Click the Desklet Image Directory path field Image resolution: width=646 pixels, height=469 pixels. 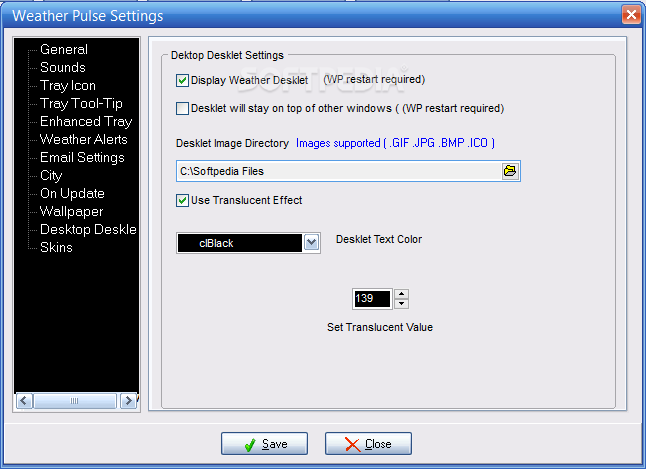click(x=339, y=171)
